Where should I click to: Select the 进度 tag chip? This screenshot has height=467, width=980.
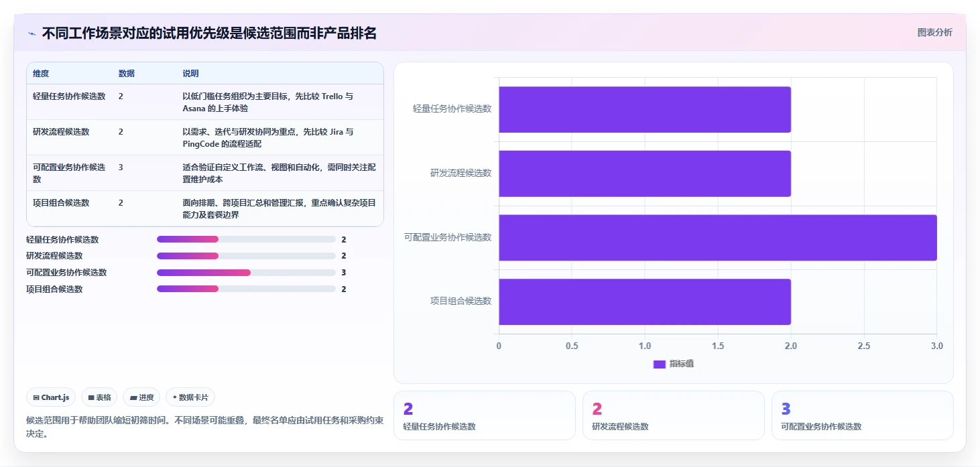(x=141, y=397)
